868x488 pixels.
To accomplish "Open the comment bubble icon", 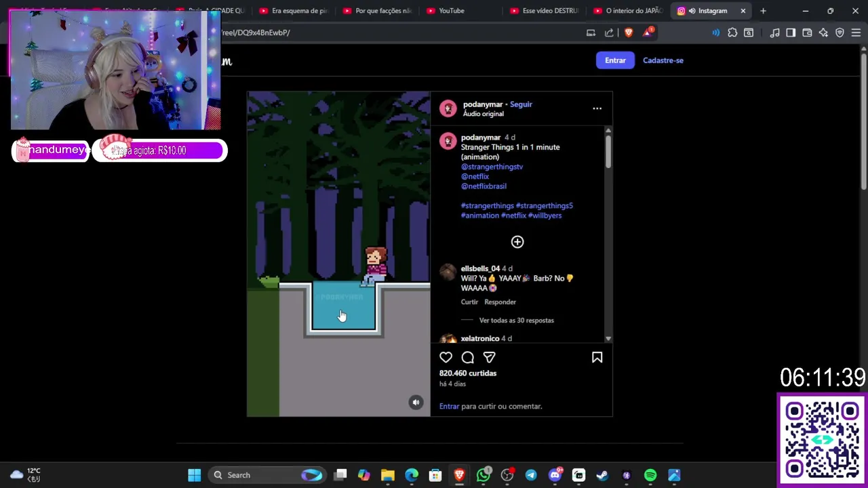I will 468,357.
